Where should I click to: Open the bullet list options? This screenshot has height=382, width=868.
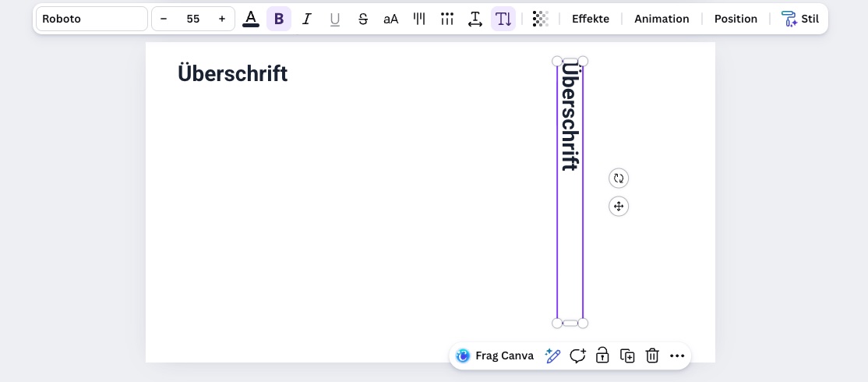tap(447, 19)
